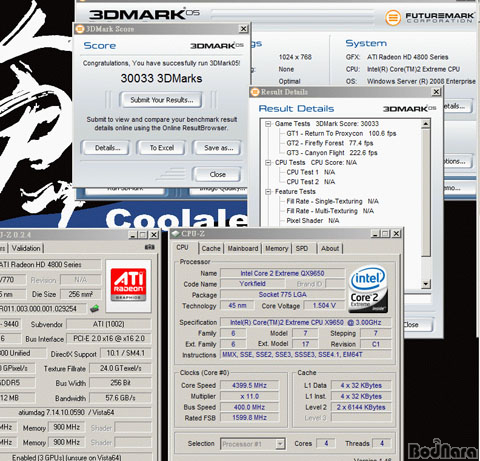Click the Core Speed 4399.5 MHz value
Screen dimensions: 480x461
[249, 386]
